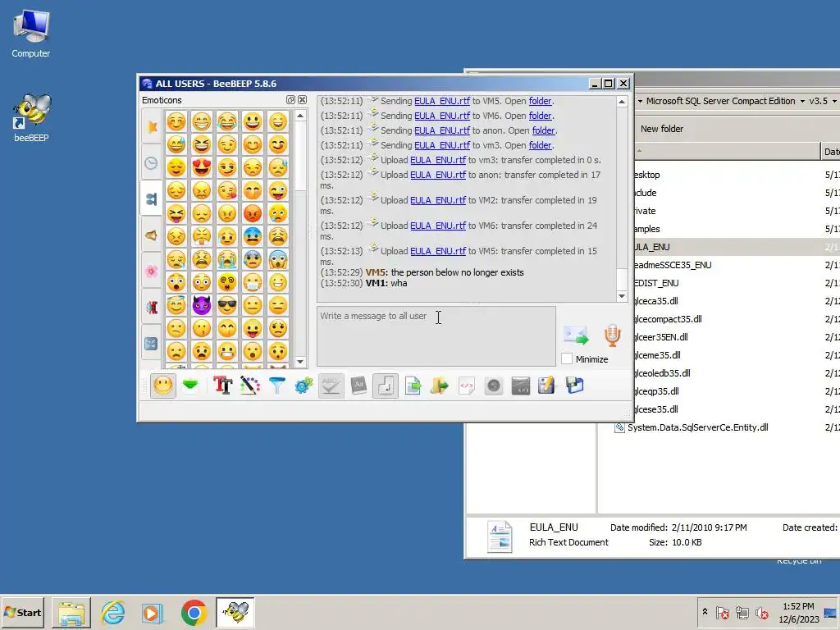Viewport: 840px width, 630px height.
Task: Click emoticon list scroll up arrow
Action: 300,116
